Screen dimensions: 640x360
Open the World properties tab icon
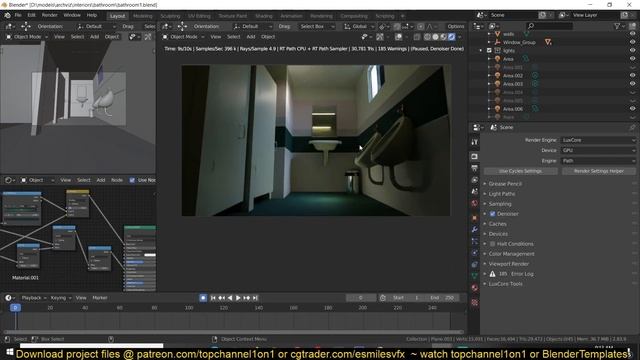coord(474,203)
